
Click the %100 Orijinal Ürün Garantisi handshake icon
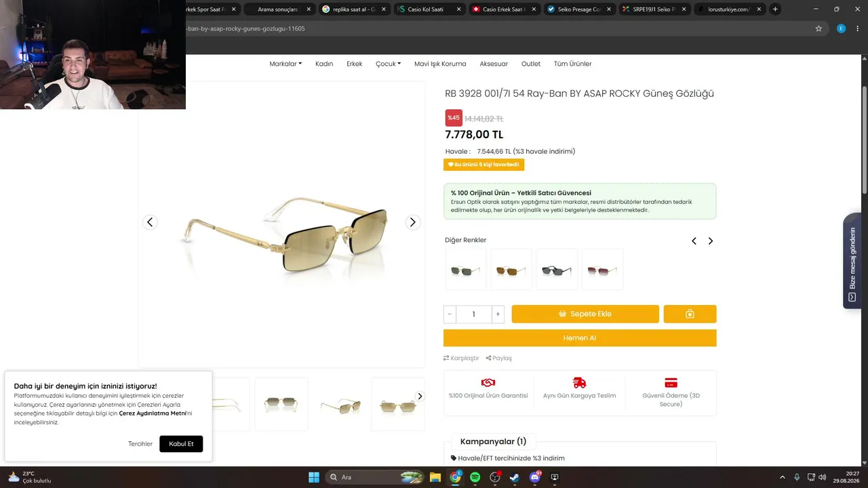click(x=488, y=383)
